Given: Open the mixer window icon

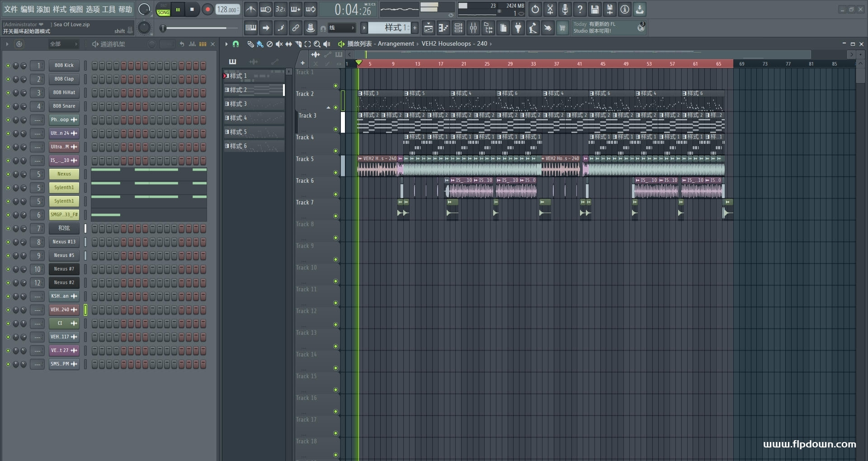Looking at the screenshot, I should (x=473, y=28).
